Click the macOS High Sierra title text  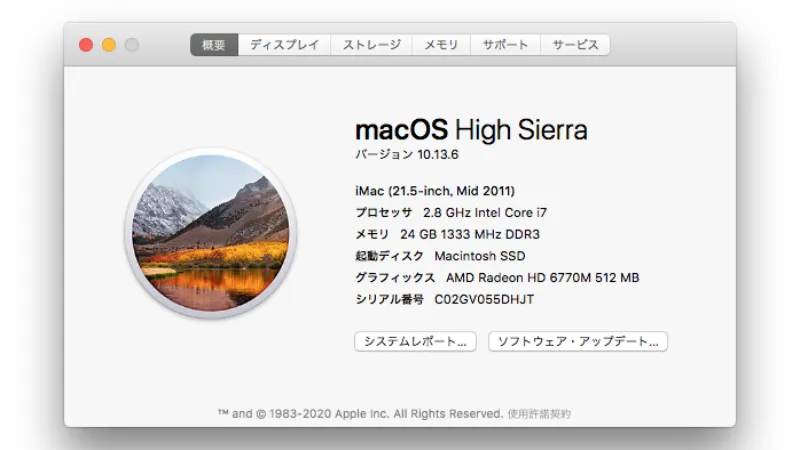point(471,130)
